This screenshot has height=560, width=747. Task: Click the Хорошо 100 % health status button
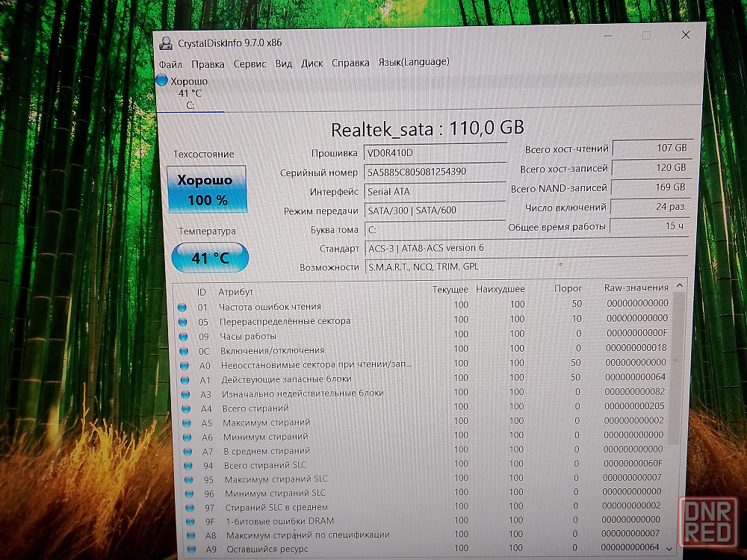(207, 190)
